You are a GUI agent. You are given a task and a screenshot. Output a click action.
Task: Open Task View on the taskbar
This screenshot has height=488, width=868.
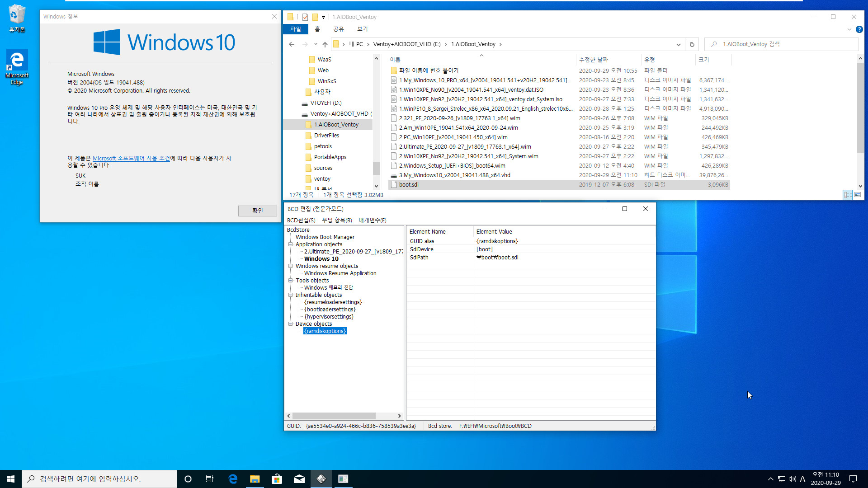[210, 479]
